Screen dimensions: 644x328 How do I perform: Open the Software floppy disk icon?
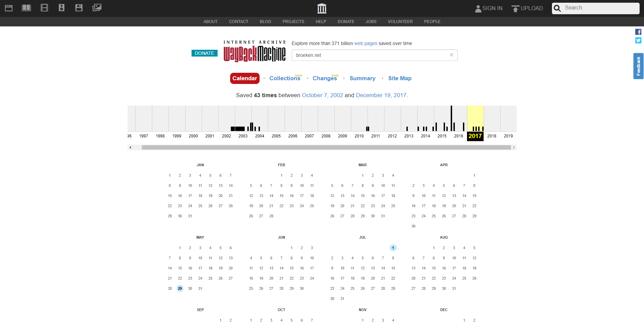click(x=79, y=8)
